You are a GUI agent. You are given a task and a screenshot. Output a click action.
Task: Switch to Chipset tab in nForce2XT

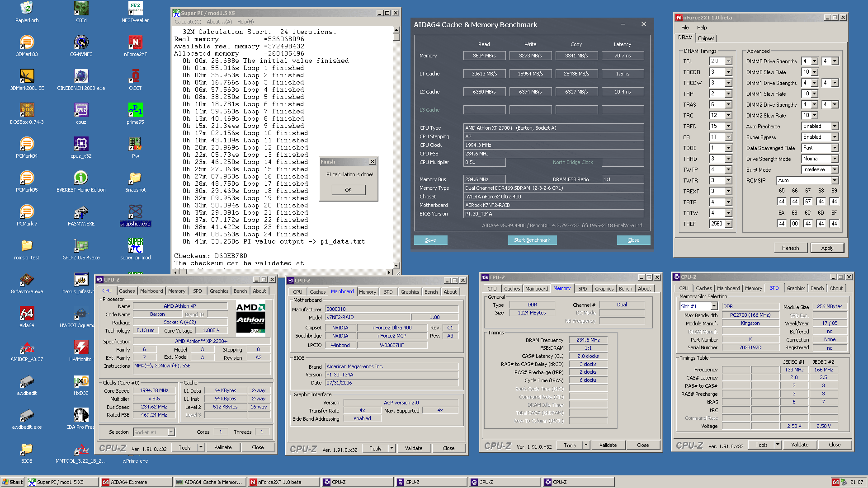705,38
